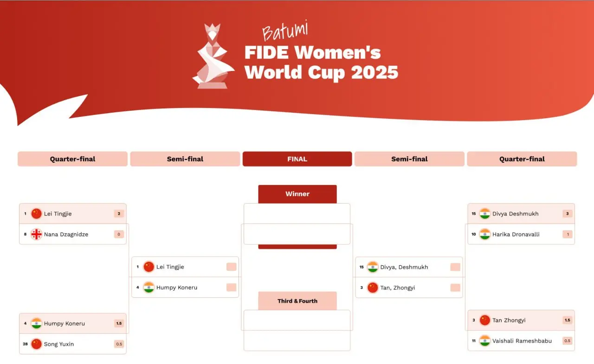The width and height of the screenshot is (594, 364).
Task: Open Nana Dzagnidze player name
Action: (66, 234)
